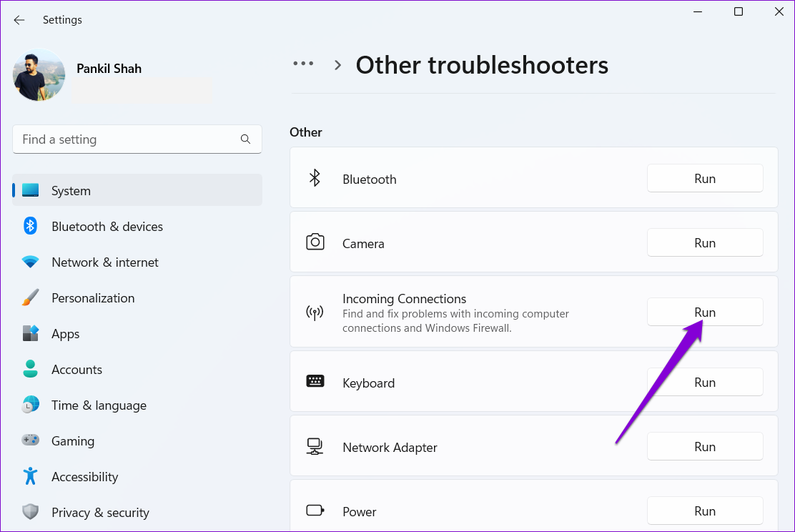Click the Camera label text
Screen dimensions: 795x532
[x=363, y=243]
